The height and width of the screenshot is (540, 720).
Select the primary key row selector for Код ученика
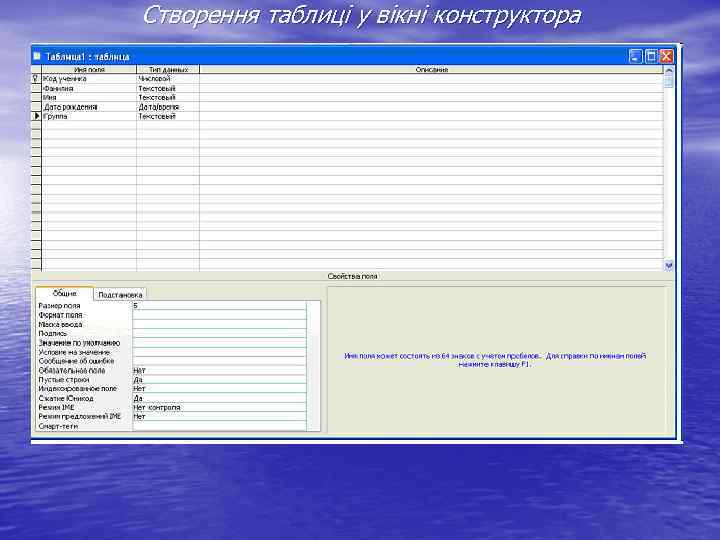(36, 79)
